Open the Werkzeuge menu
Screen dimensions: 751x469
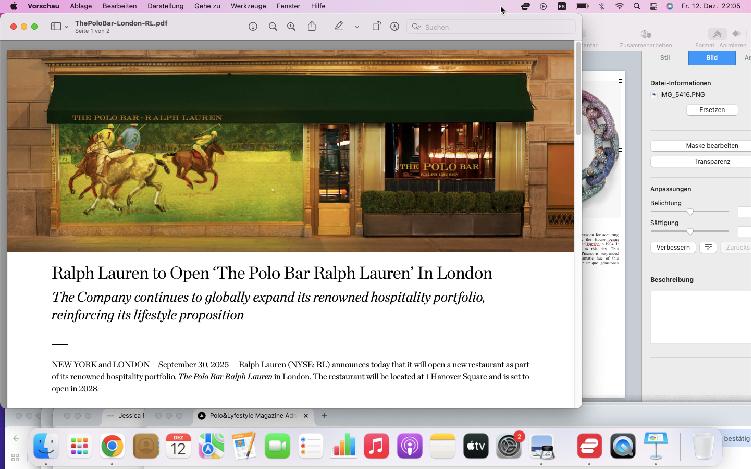pos(248,6)
